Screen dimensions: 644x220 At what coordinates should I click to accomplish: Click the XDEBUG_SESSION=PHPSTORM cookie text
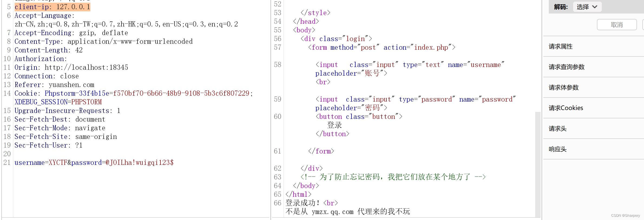(58, 102)
